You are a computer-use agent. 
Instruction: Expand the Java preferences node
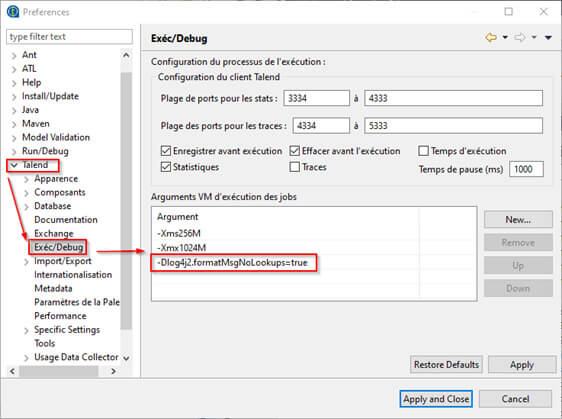[14, 110]
